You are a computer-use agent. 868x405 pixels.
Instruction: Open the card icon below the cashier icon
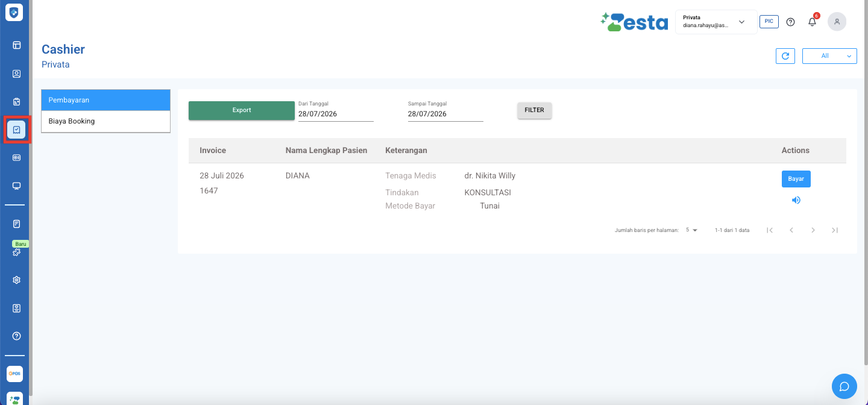click(17, 157)
